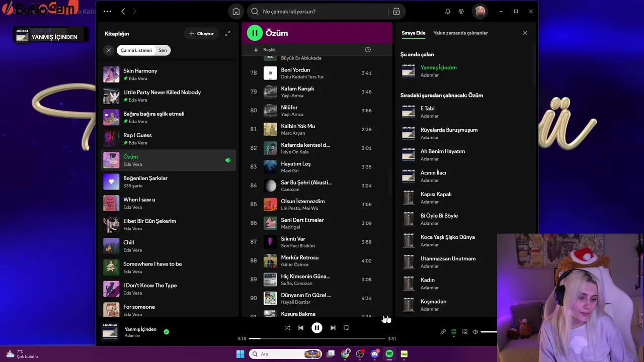Open the Browse icon in search bar
Screen dimensions: 644x362
pyautogui.click(x=396, y=12)
